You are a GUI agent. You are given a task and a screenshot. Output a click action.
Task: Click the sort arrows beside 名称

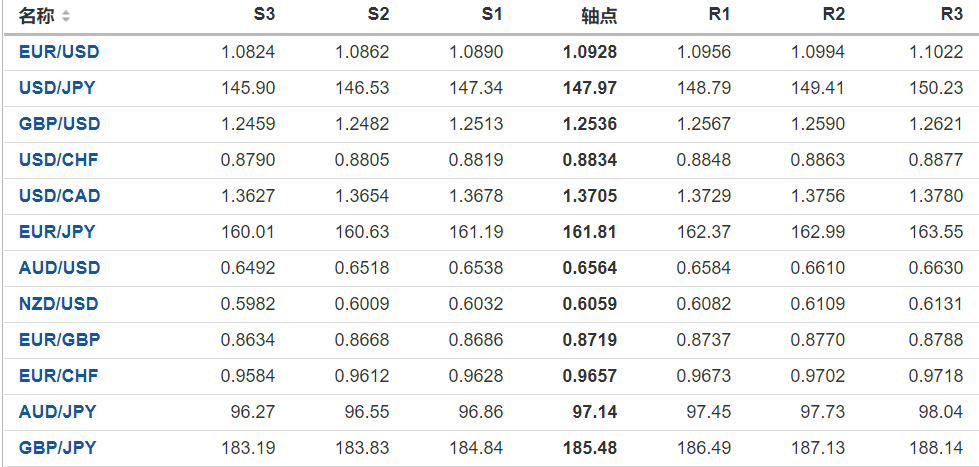66,16
